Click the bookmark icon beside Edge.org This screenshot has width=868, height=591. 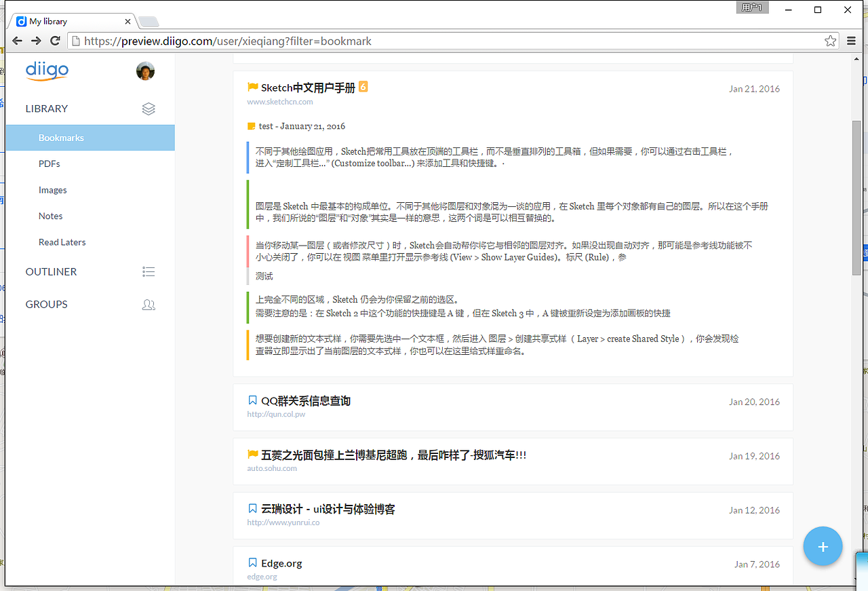tap(252, 563)
